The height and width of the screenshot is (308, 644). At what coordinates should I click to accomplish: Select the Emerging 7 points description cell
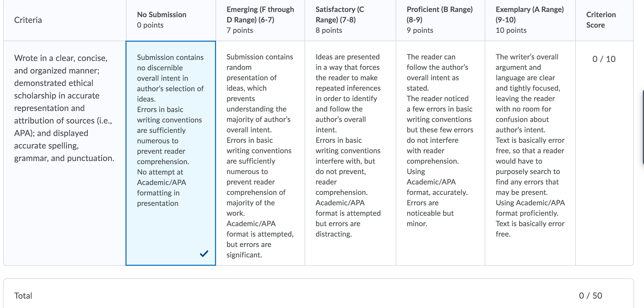coord(260,153)
